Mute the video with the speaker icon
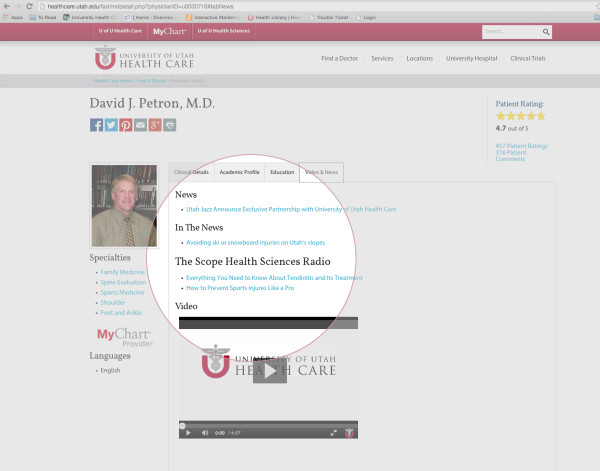Image resolution: width=600 pixels, height=471 pixels. coord(205,433)
